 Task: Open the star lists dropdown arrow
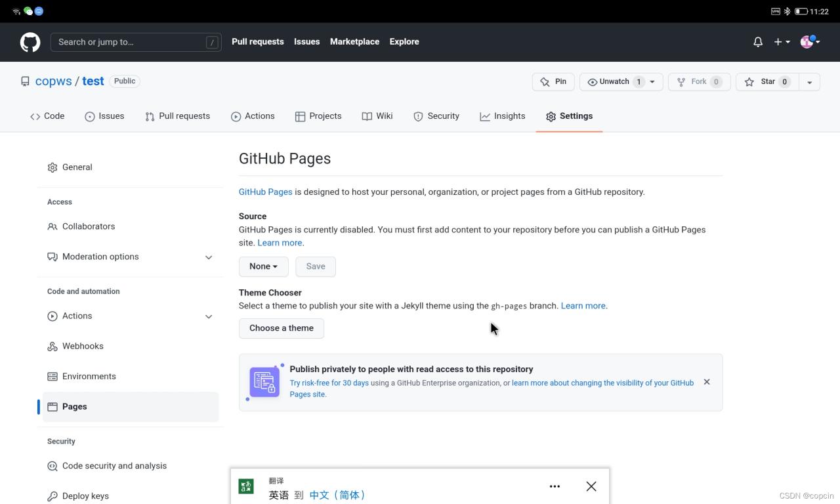809,82
